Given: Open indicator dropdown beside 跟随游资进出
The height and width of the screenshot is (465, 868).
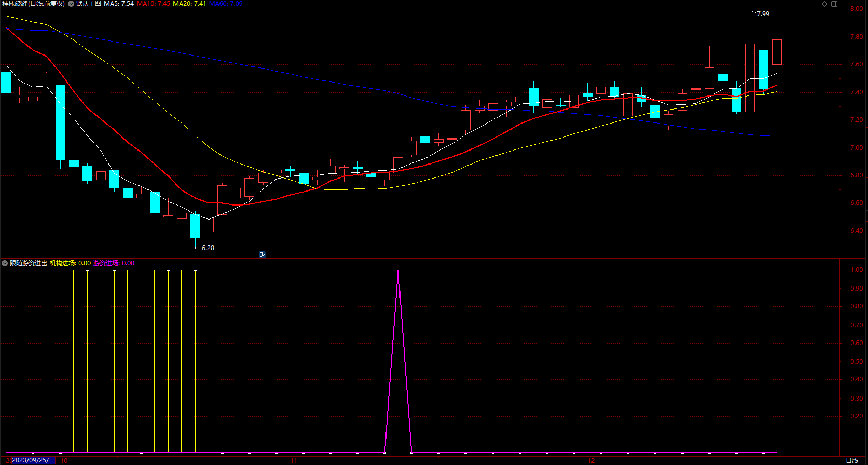Looking at the screenshot, I should [x=5, y=263].
